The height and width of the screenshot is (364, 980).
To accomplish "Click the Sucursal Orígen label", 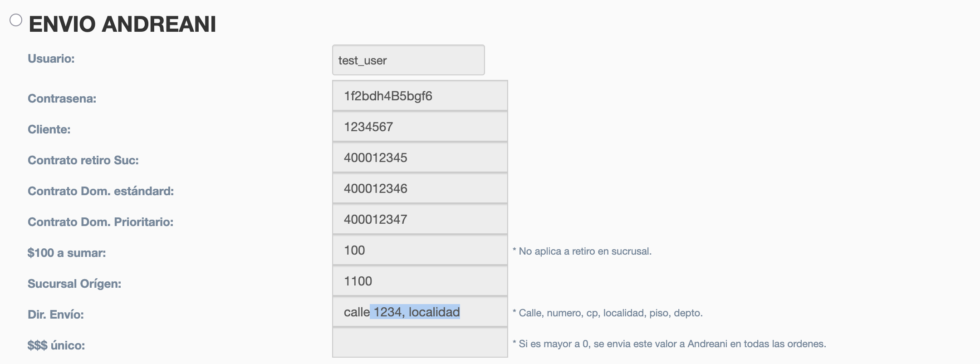I will [74, 284].
